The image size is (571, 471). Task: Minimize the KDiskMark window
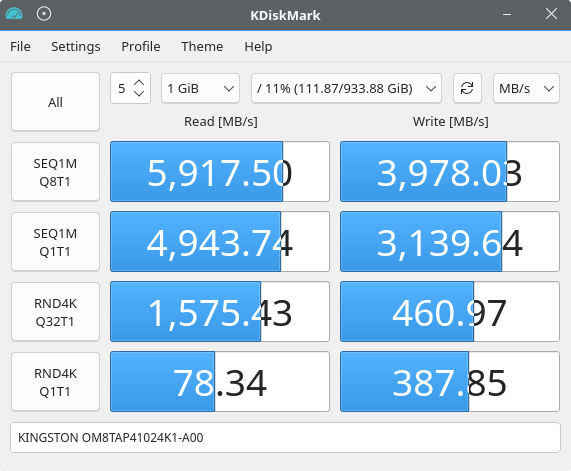pos(507,15)
